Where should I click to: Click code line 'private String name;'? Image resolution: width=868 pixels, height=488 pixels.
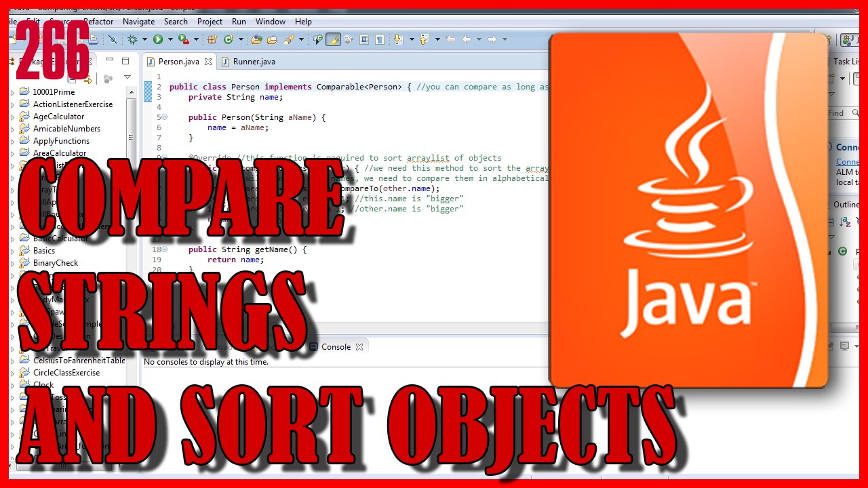(235, 97)
